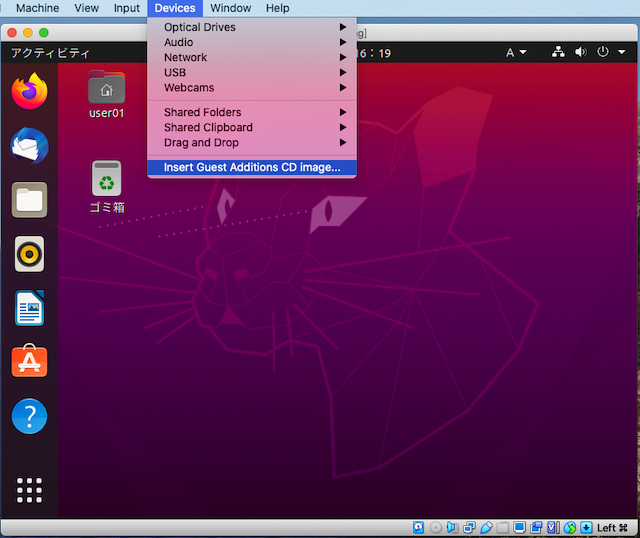Launch Rhythmbox music player from dock

click(29, 254)
